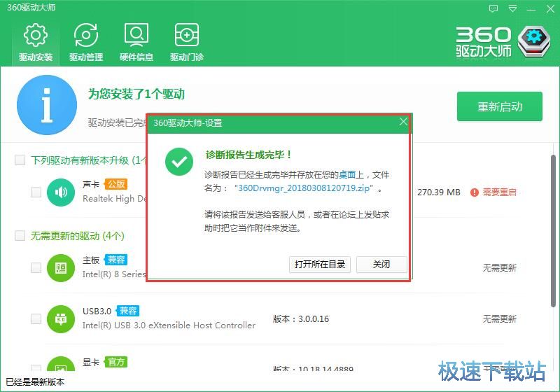Screen dimensions: 560x392
Task: Click 无需更新 in the 主板 row
Action: 500,268
